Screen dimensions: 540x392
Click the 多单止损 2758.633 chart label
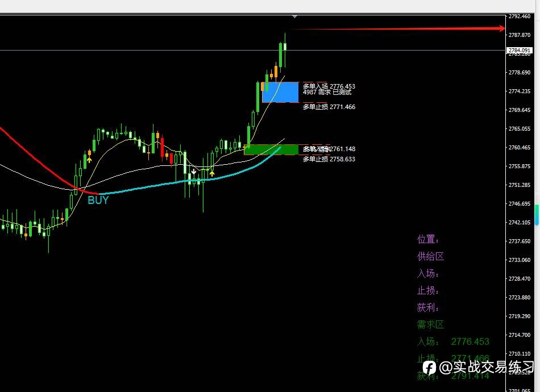point(329,159)
